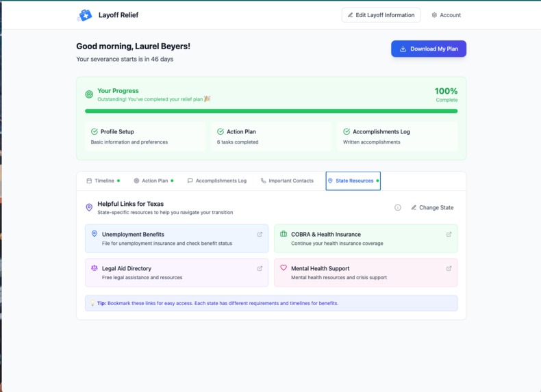The height and width of the screenshot is (392, 541).
Task: Open the Legal Aid Directory link card
Action: point(177,273)
